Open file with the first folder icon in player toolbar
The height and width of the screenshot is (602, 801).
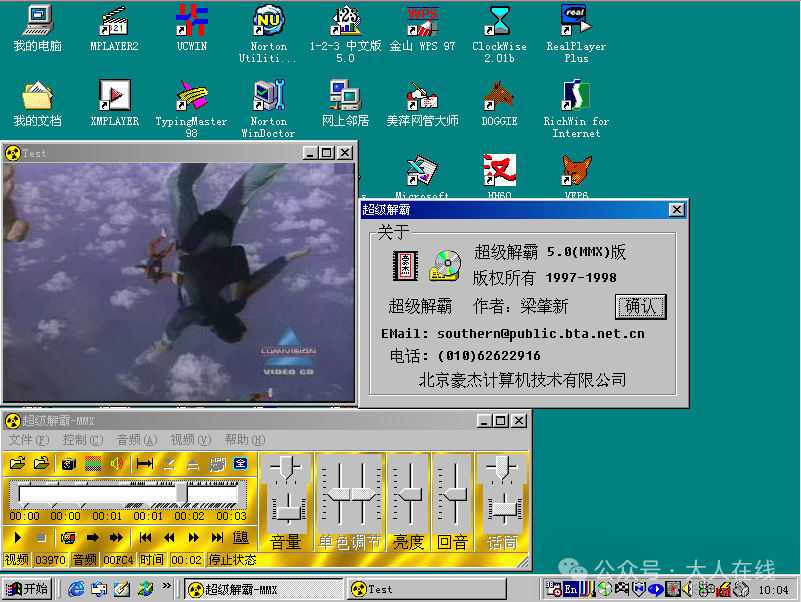pyautogui.click(x=17, y=464)
